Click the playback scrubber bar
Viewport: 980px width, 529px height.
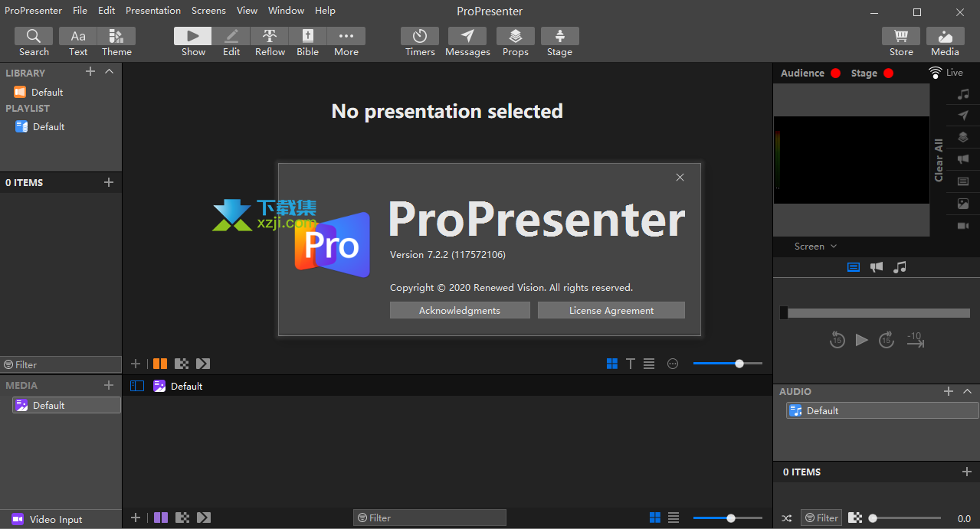pyautogui.click(x=874, y=312)
